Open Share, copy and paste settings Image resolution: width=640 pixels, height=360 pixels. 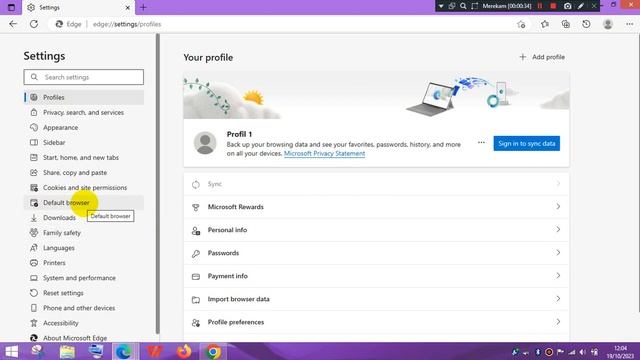pos(84,173)
